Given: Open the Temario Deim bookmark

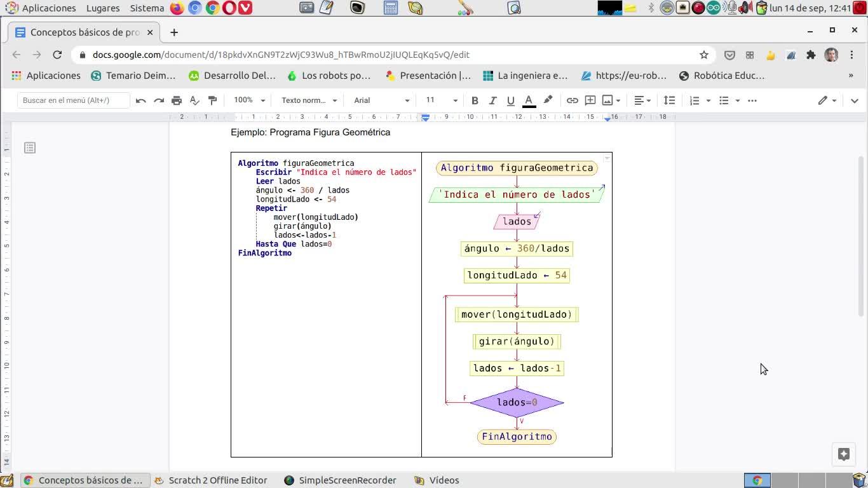Looking at the screenshot, I should tap(133, 76).
